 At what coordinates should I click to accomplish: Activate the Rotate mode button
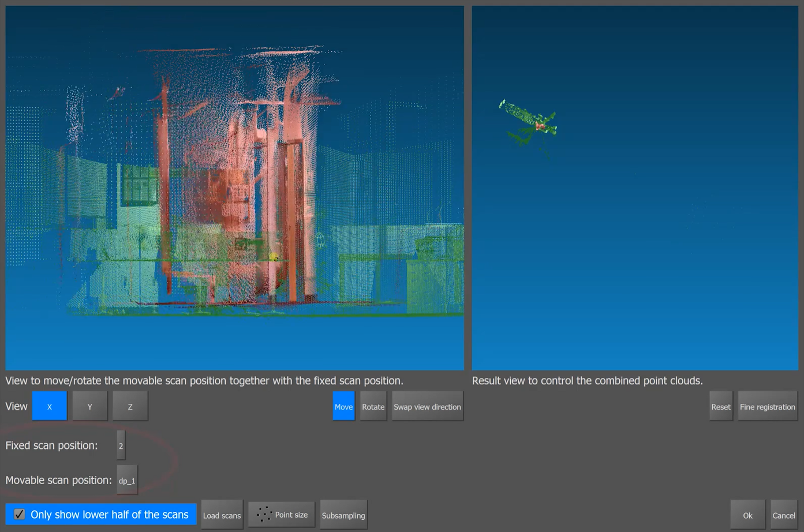373,406
